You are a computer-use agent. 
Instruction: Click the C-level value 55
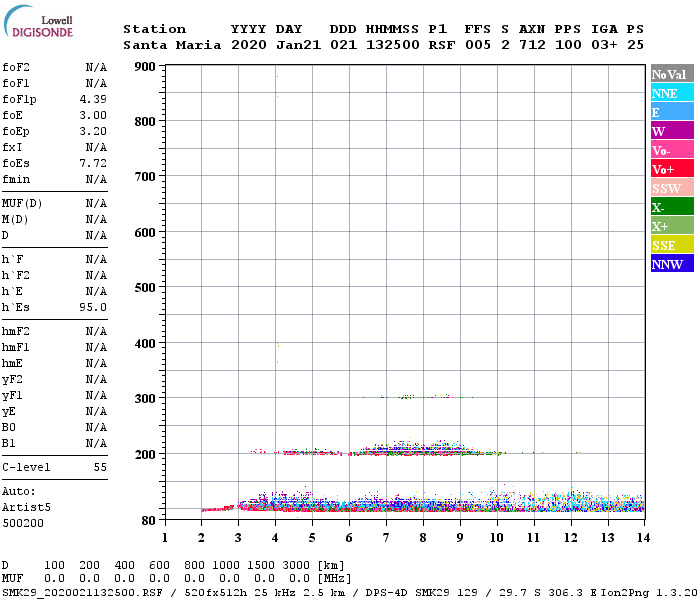pos(100,467)
